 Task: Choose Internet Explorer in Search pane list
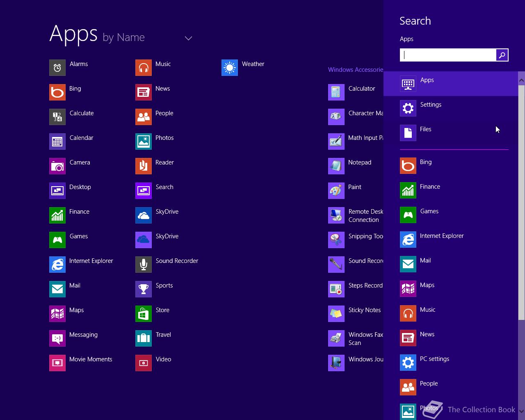click(x=451, y=240)
